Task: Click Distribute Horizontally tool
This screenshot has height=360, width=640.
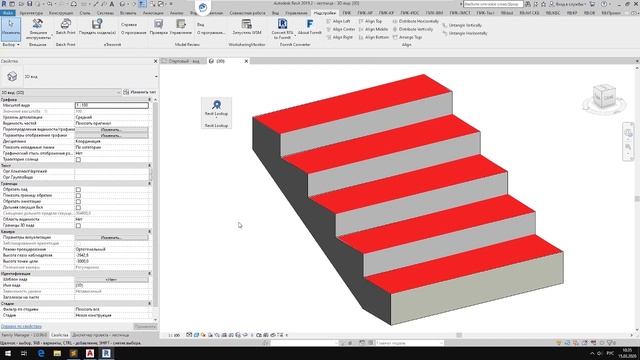Action: (x=415, y=21)
